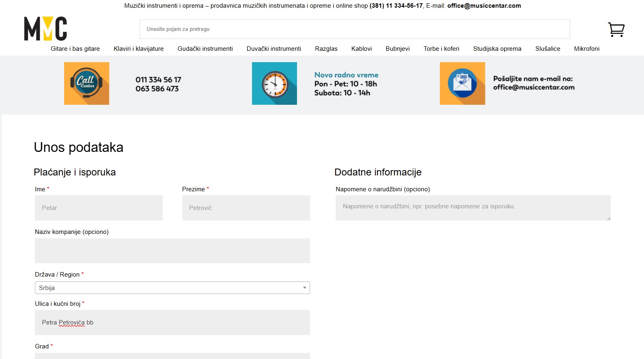This screenshot has width=644, height=359.
Task: Click the MMC logo
Action: (45, 29)
